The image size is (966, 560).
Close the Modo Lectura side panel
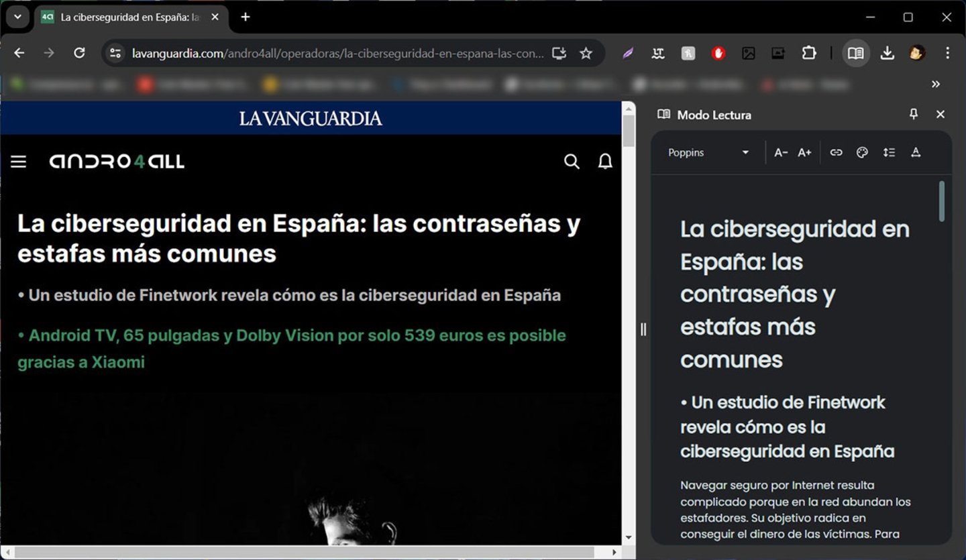[x=941, y=115]
